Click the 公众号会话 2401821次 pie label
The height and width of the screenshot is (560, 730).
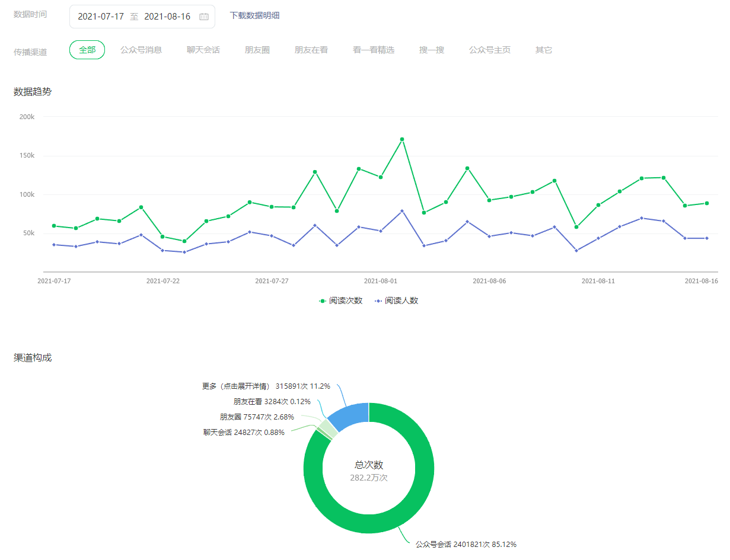[466, 544]
